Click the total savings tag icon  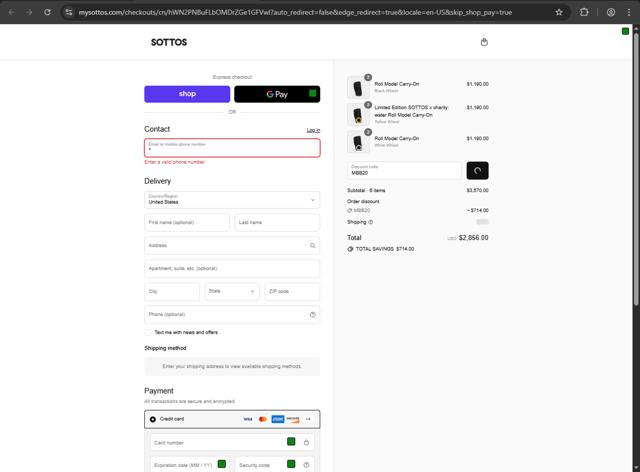tap(350, 249)
